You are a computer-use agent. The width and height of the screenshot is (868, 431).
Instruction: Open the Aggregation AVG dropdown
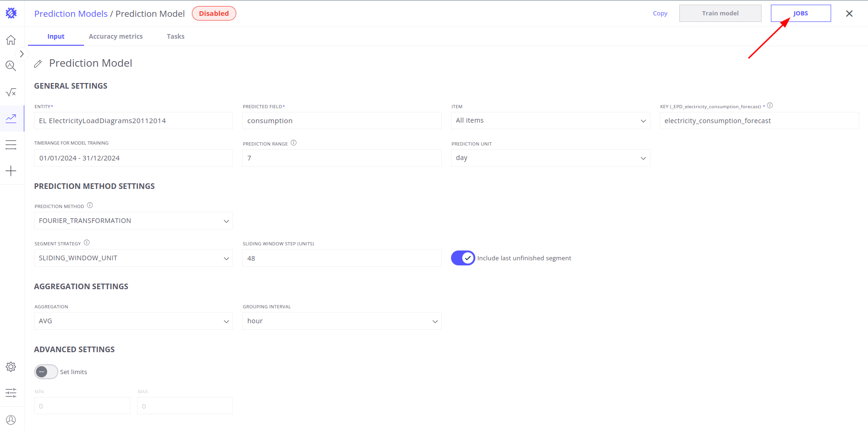[133, 321]
